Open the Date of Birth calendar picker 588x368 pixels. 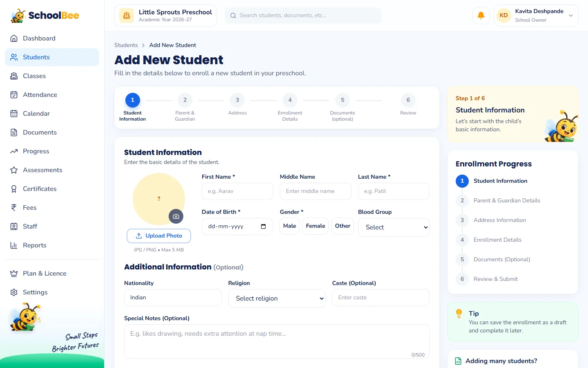click(x=263, y=227)
